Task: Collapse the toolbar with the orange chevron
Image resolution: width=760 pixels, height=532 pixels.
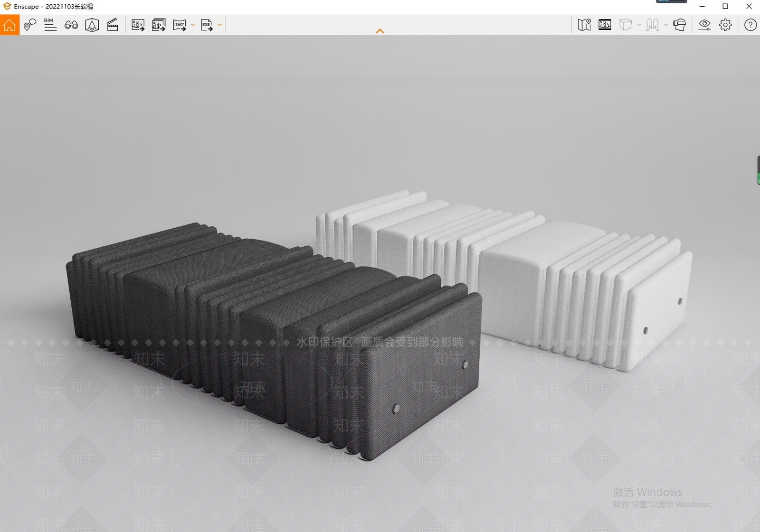Action: pyautogui.click(x=380, y=31)
